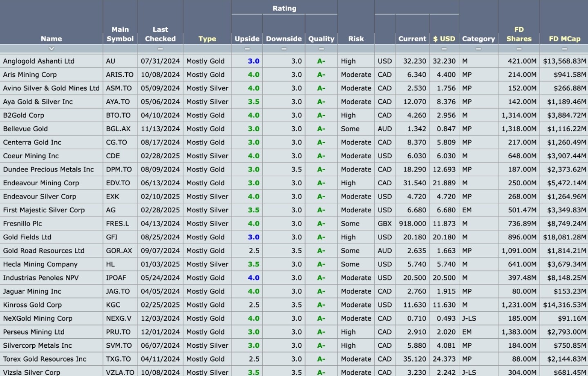Click the Silvercorp Metals Inc name cell
The width and height of the screenshot is (588, 376).
point(38,345)
